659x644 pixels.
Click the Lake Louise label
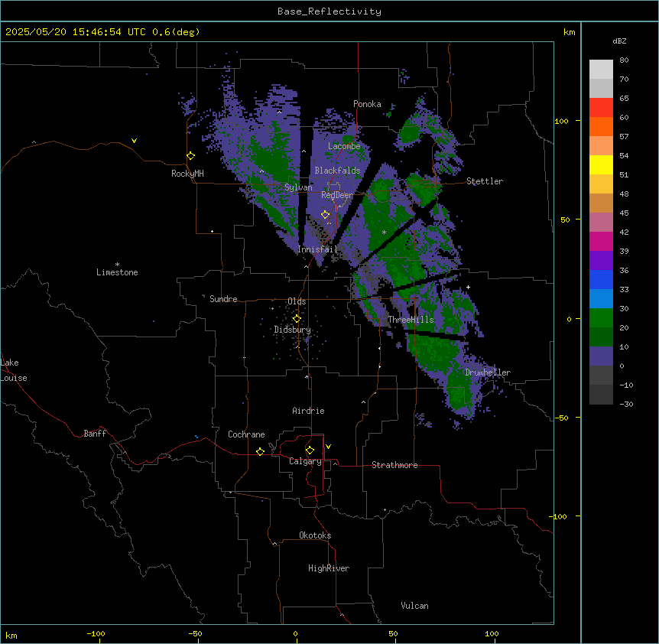coord(14,370)
